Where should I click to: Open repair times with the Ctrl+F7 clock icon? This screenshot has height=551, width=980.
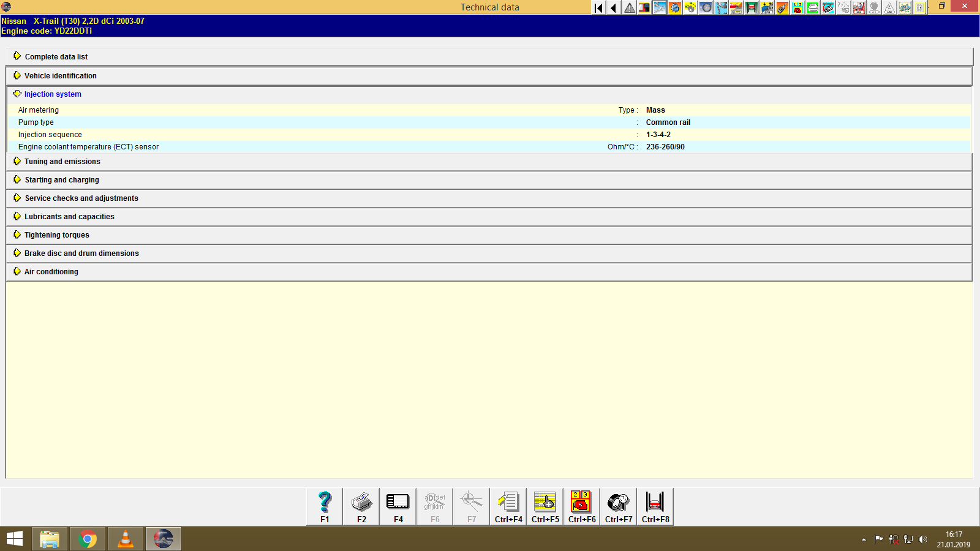pos(618,506)
